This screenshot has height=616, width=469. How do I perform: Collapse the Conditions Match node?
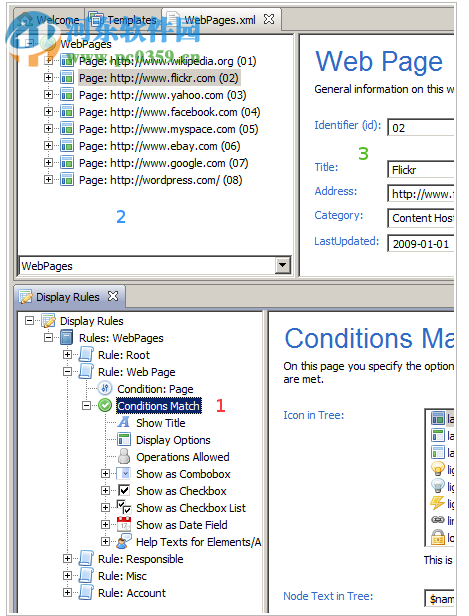click(86, 405)
